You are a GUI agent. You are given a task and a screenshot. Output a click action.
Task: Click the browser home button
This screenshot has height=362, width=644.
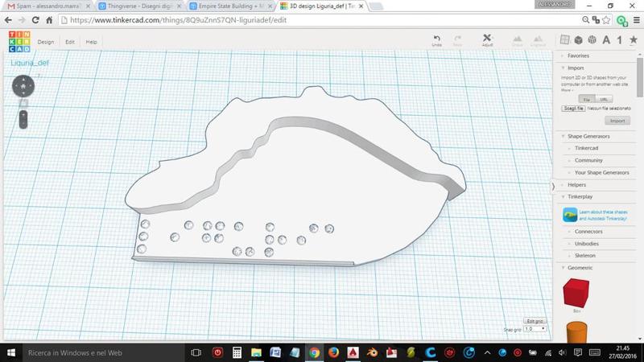[49, 19]
